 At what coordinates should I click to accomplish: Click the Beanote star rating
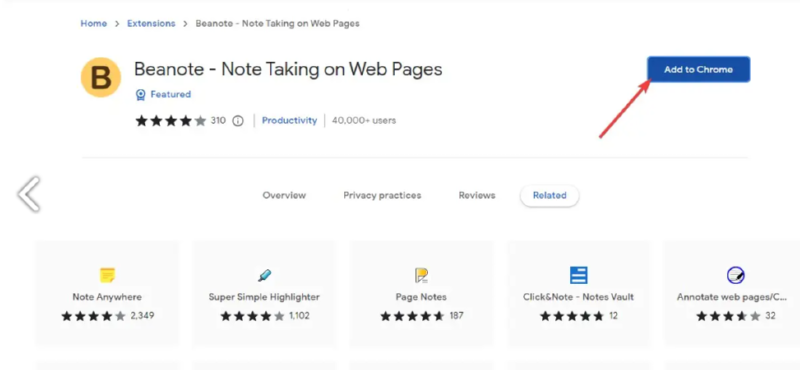pos(170,121)
